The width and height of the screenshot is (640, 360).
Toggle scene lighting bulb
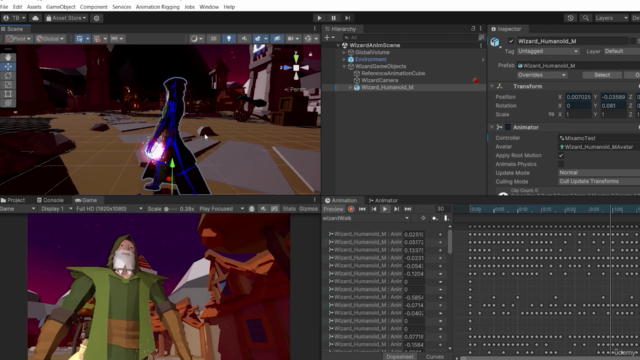coord(229,38)
